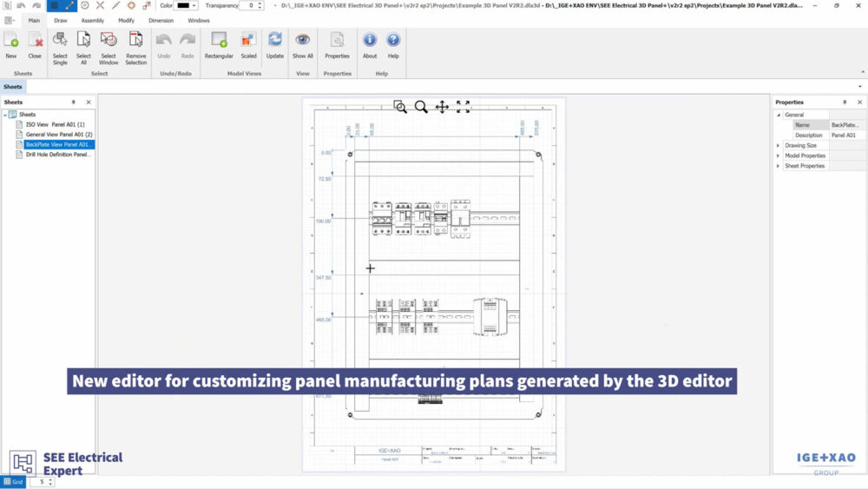The image size is (868, 489).
Task: Toggle the blue square snap mode
Action: [54, 5]
